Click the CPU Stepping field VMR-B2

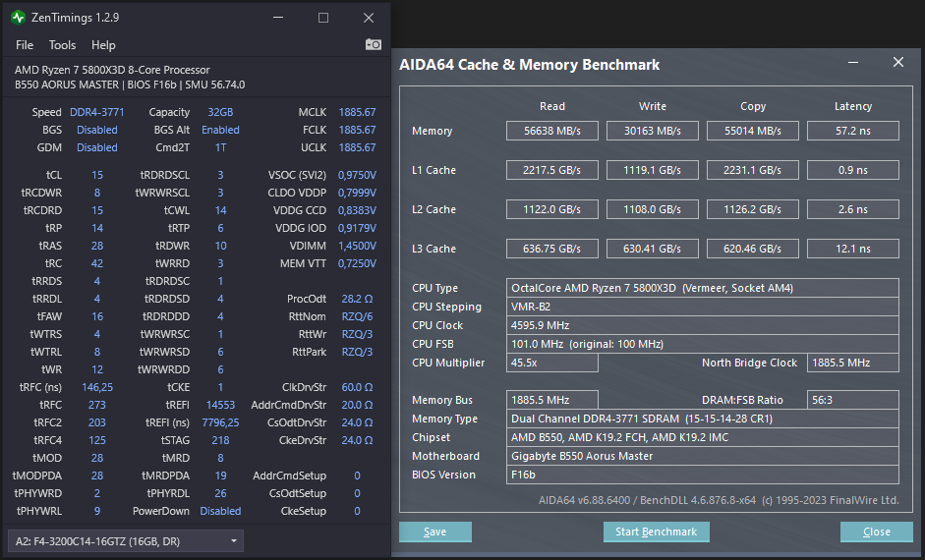click(x=703, y=307)
